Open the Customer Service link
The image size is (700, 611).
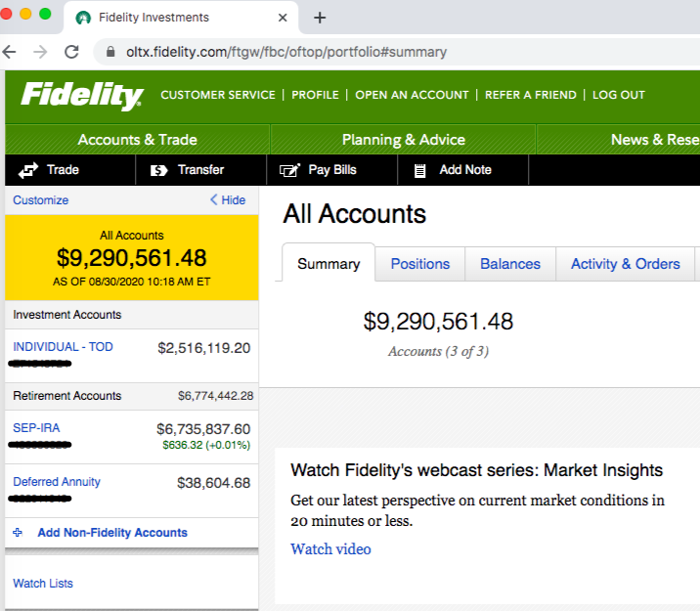218,95
